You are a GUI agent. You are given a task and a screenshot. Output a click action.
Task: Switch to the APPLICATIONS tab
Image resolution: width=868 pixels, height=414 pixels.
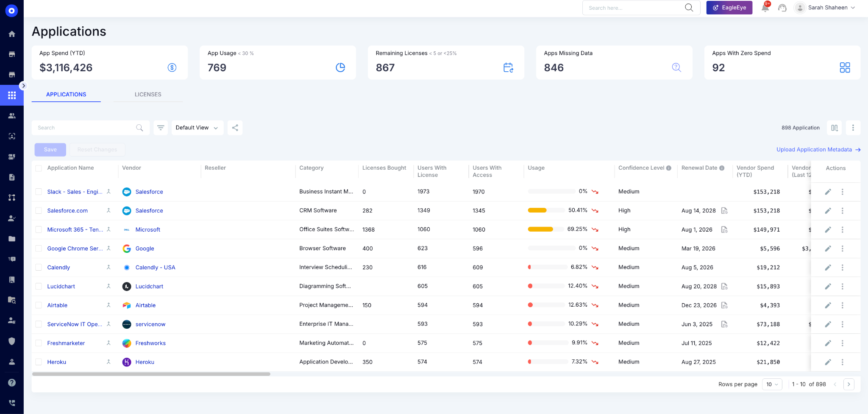tap(66, 95)
